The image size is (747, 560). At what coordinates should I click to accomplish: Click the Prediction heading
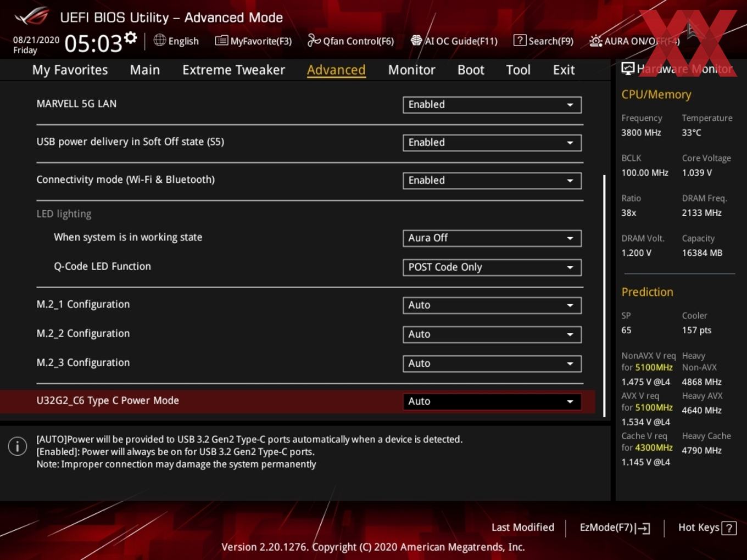647,292
